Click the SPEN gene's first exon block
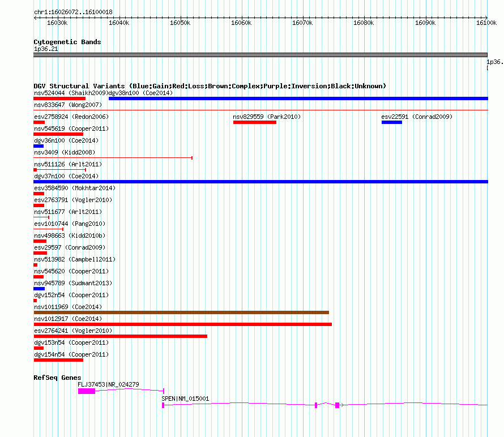This screenshot has width=504, height=437. pyautogui.click(x=163, y=405)
